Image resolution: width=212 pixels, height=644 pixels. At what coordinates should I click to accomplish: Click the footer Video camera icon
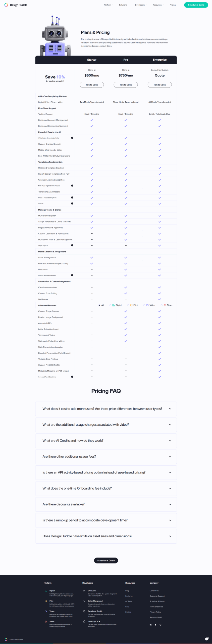click(x=46, y=611)
